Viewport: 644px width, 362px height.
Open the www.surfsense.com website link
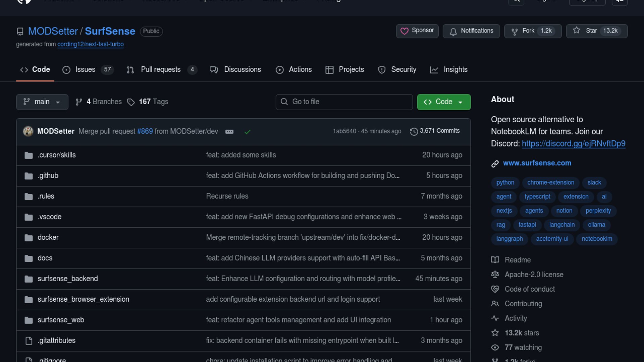537,163
